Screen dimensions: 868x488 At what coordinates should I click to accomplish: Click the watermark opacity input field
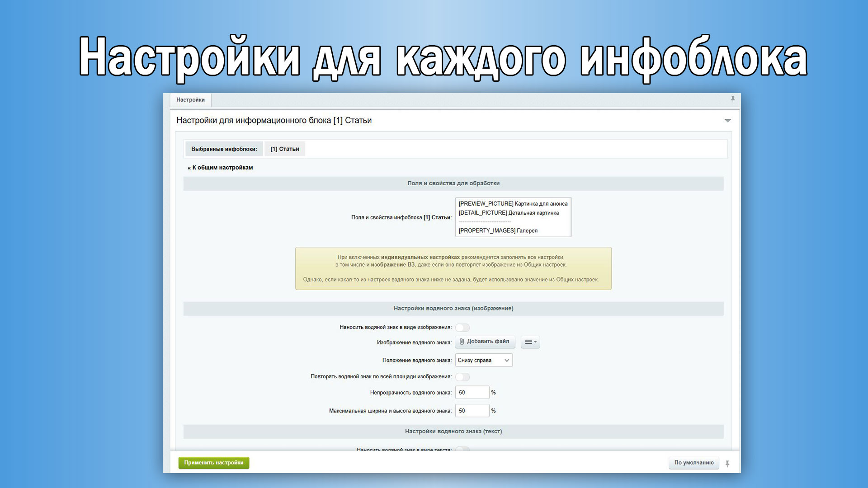click(x=472, y=393)
